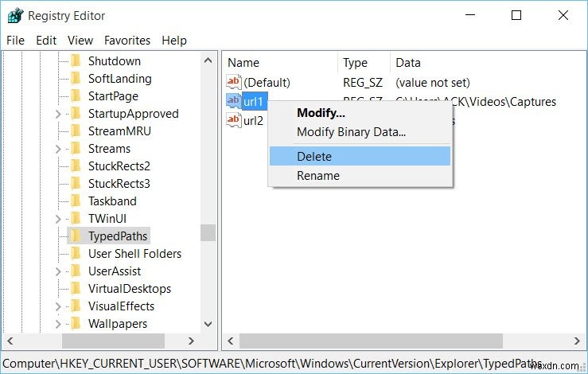Click the StartupApproved folder icon
This screenshot has height=374, width=588.
(x=76, y=113)
